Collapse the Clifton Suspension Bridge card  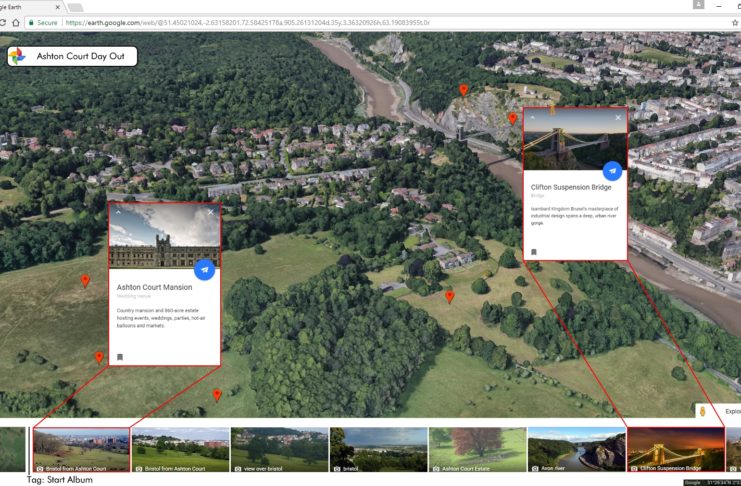pyautogui.click(x=532, y=117)
